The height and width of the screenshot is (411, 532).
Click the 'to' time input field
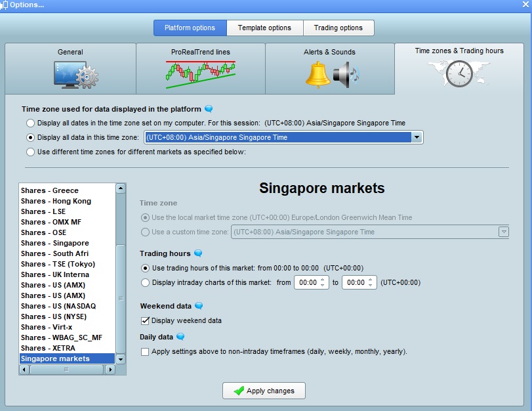[356, 282]
